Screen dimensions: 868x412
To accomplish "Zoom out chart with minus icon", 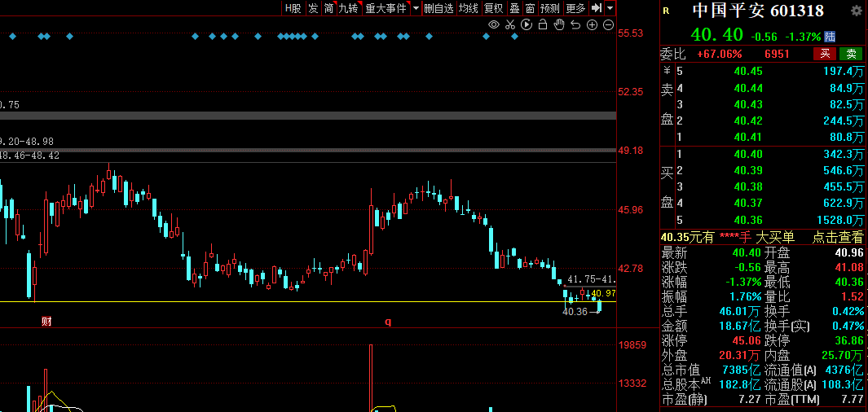I will click(608, 24).
